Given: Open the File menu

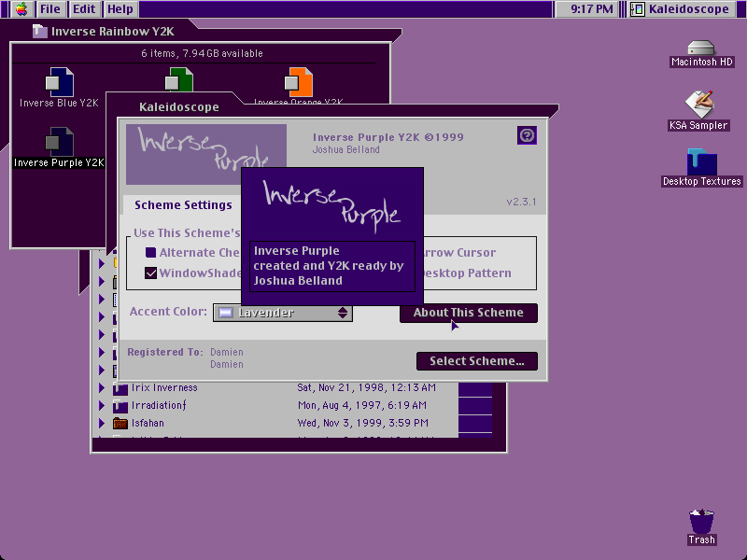Looking at the screenshot, I should tap(50, 9).
